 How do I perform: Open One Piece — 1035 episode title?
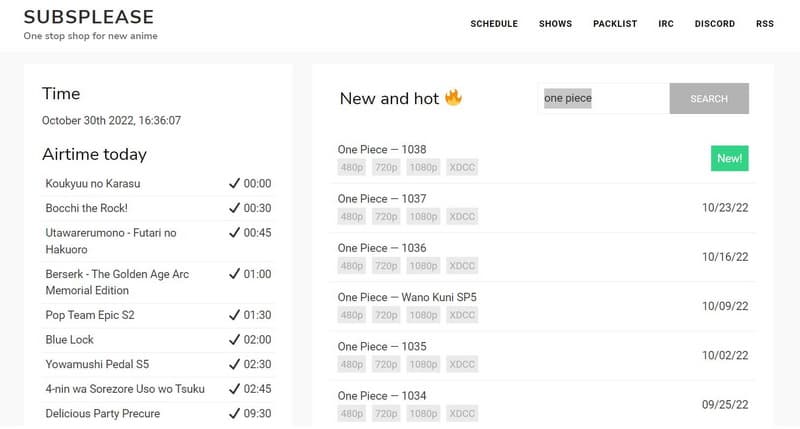point(382,346)
